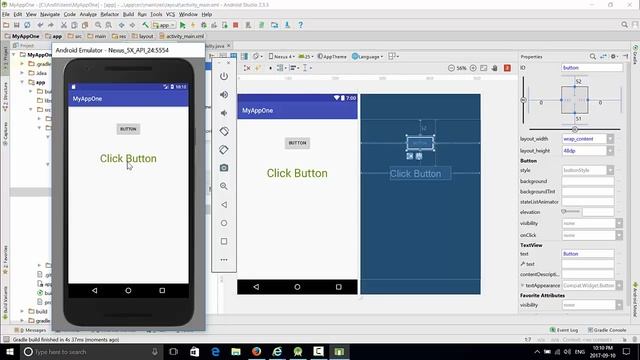640x360 pixels.
Task: Open the app run configuration dropdown
Action: [x=164, y=25]
